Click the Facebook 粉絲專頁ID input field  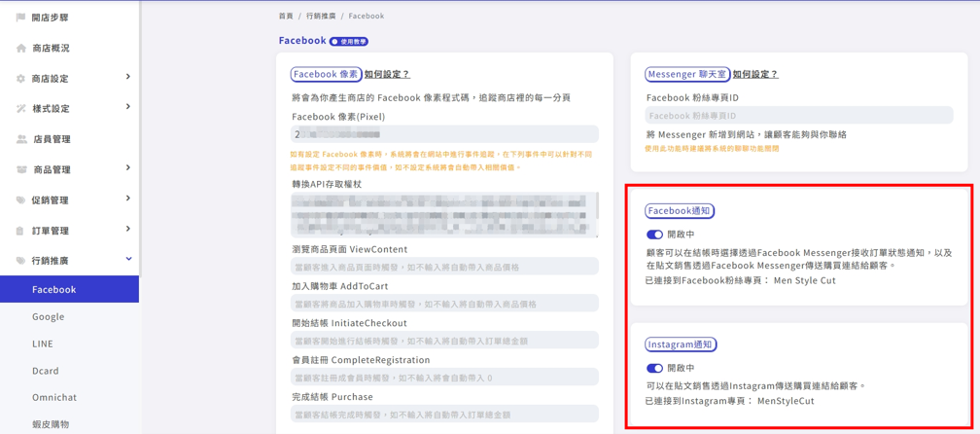tap(799, 116)
